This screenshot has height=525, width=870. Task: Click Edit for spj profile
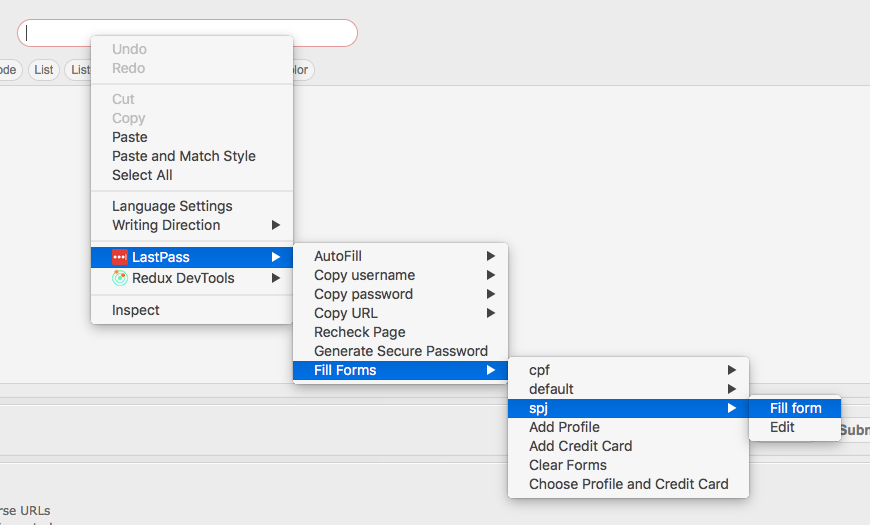click(795, 427)
